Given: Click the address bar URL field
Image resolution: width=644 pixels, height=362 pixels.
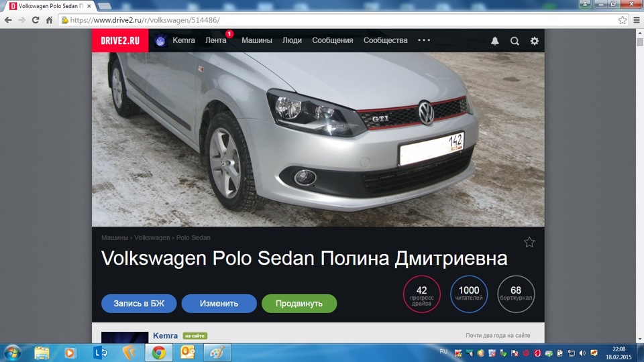Looking at the screenshot, I should tap(343, 19).
